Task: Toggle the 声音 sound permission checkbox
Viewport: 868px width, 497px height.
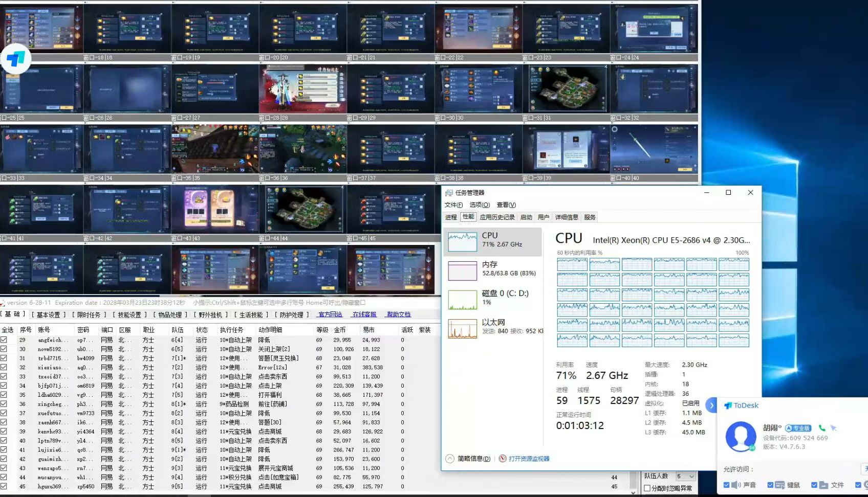Action: (727, 485)
